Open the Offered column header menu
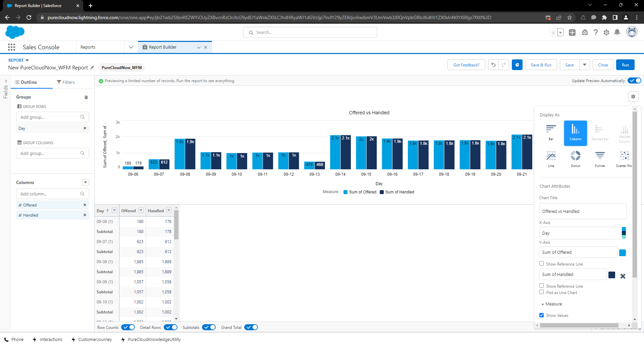 141,211
